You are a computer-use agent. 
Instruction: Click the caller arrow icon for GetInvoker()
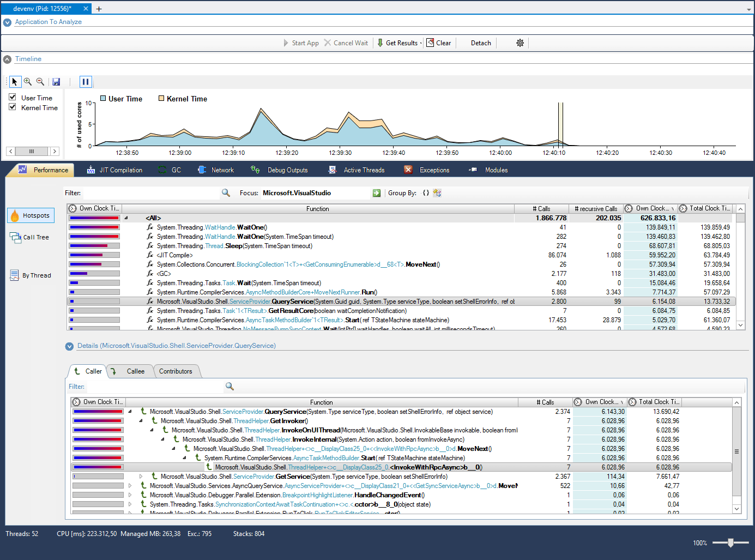(x=154, y=421)
